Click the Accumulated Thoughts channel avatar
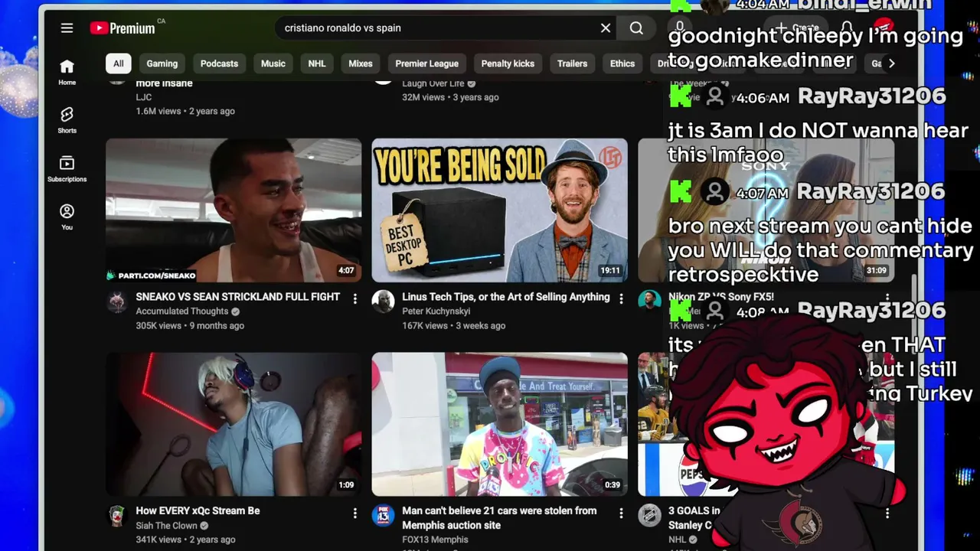Screen dimensions: 980x551 [x=117, y=302]
